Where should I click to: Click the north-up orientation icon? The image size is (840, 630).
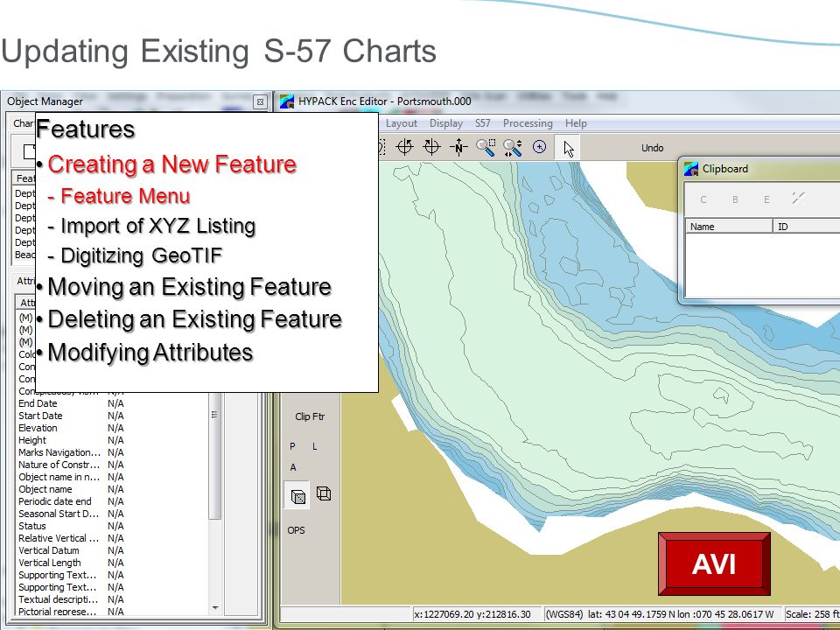458,147
